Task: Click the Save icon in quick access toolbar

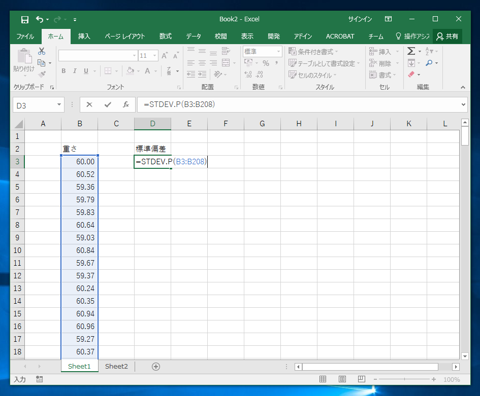Action: click(25, 20)
